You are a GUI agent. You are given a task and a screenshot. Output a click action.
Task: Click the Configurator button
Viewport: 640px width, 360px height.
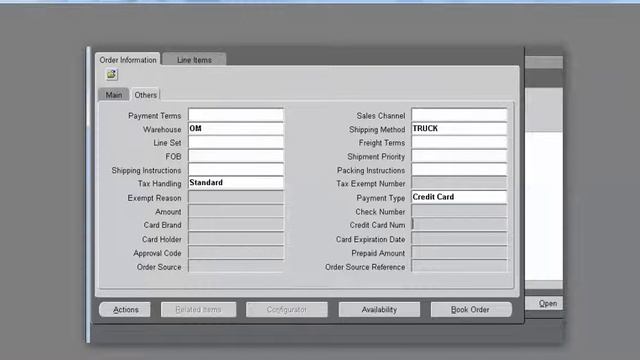click(287, 309)
